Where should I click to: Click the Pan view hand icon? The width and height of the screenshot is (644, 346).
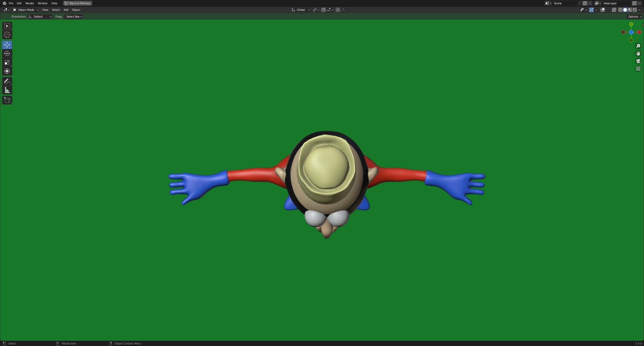(x=638, y=54)
